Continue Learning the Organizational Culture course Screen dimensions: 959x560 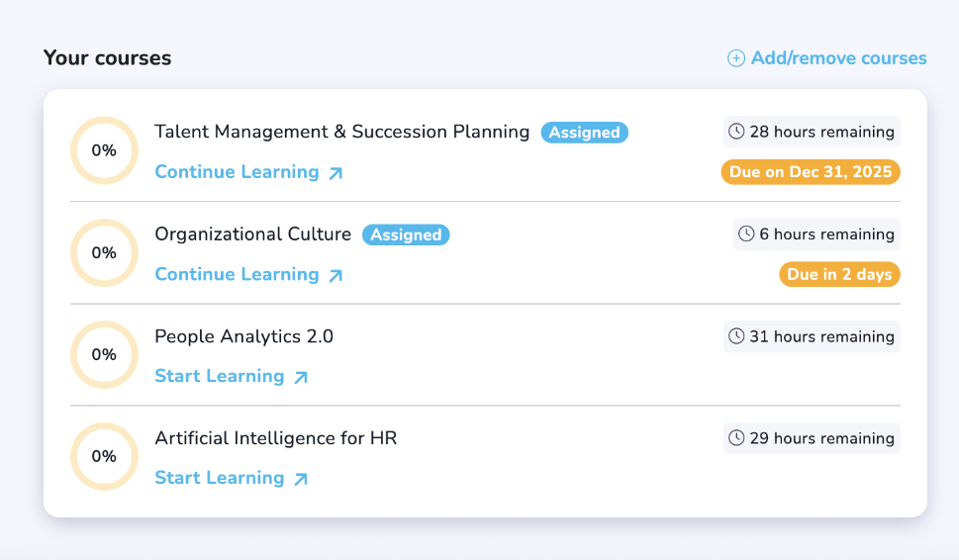[x=237, y=274]
